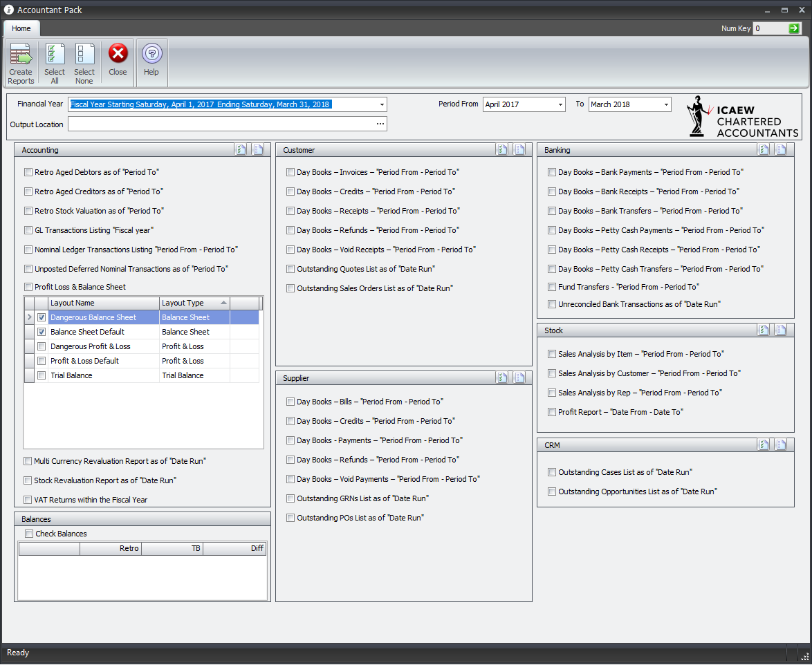Click the Select None ribbon icon
Image resolution: width=812 pixels, height=665 pixels.
click(x=84, y=62)
